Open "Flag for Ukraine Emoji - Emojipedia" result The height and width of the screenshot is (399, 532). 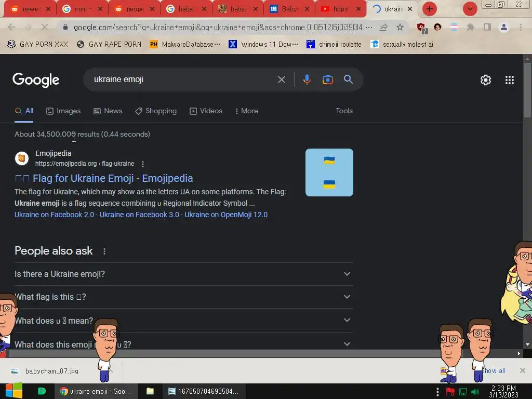click(x=104, y=179)
